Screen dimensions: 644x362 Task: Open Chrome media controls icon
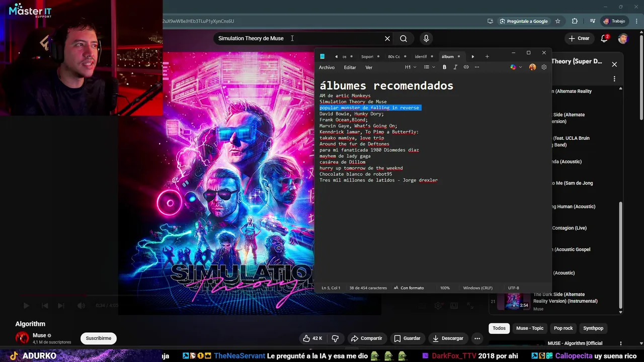(592, 21)
